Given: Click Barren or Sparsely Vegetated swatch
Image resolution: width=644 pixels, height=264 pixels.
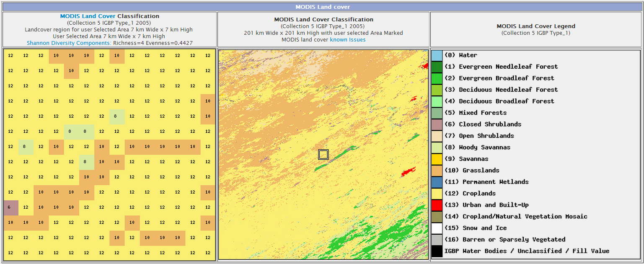Looking at the screenshot, I should pyautogui.click(x=437, y=240).
